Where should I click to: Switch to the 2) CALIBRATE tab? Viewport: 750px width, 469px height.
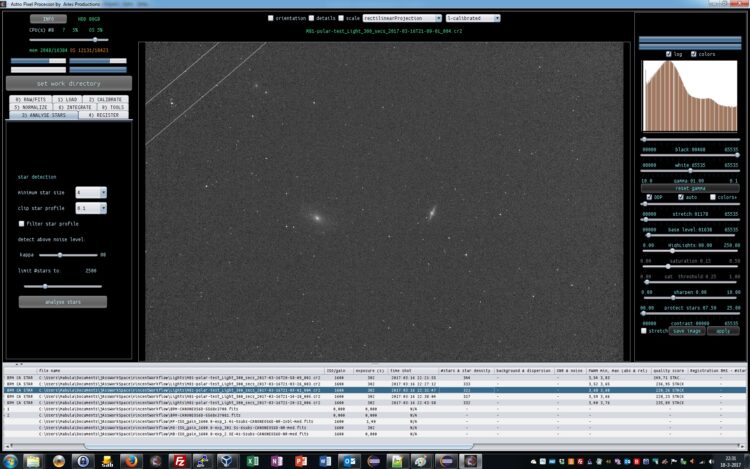click(x=105, y=99)
